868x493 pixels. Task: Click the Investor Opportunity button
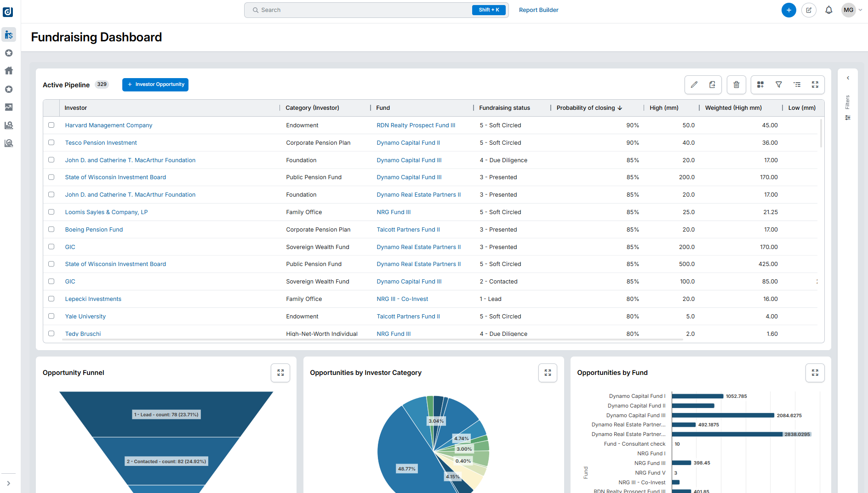click(155, 85)
